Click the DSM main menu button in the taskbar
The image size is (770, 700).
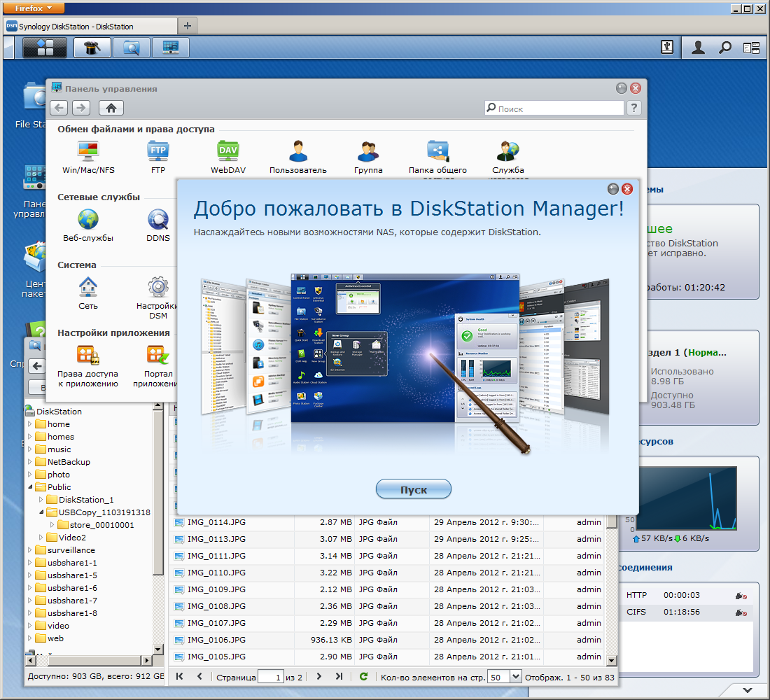pyautogui.click(x=45, y=48)
